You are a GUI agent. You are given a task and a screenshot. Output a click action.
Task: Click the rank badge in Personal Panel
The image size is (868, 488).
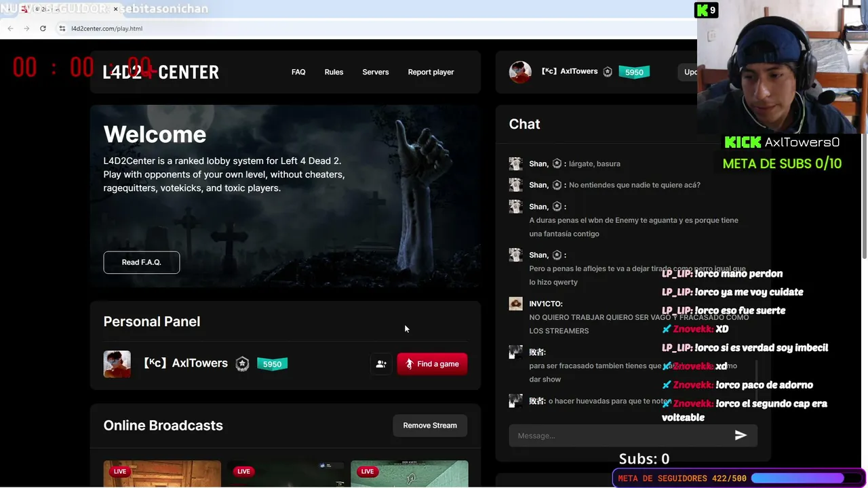[x=242, y=364]
